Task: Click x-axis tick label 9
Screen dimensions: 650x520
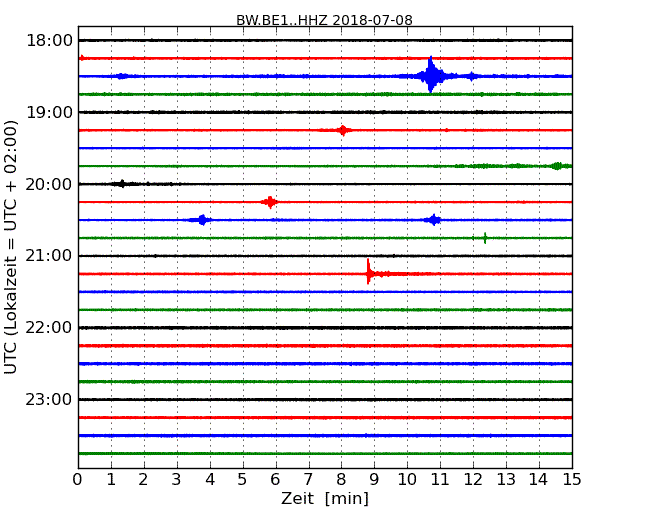Action: [x=374, y=480]
